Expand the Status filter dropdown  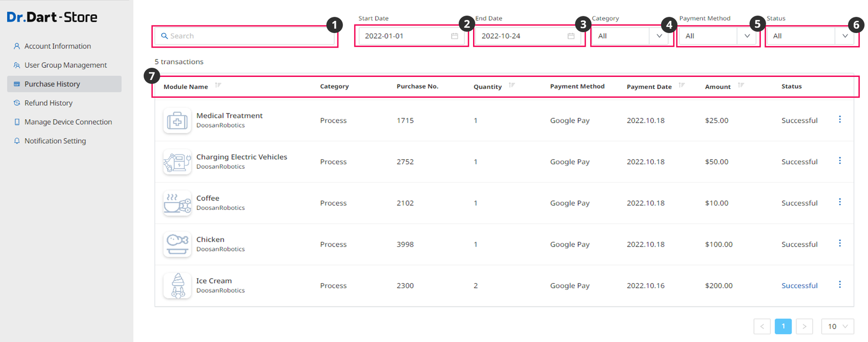click(x=845, y=36)
